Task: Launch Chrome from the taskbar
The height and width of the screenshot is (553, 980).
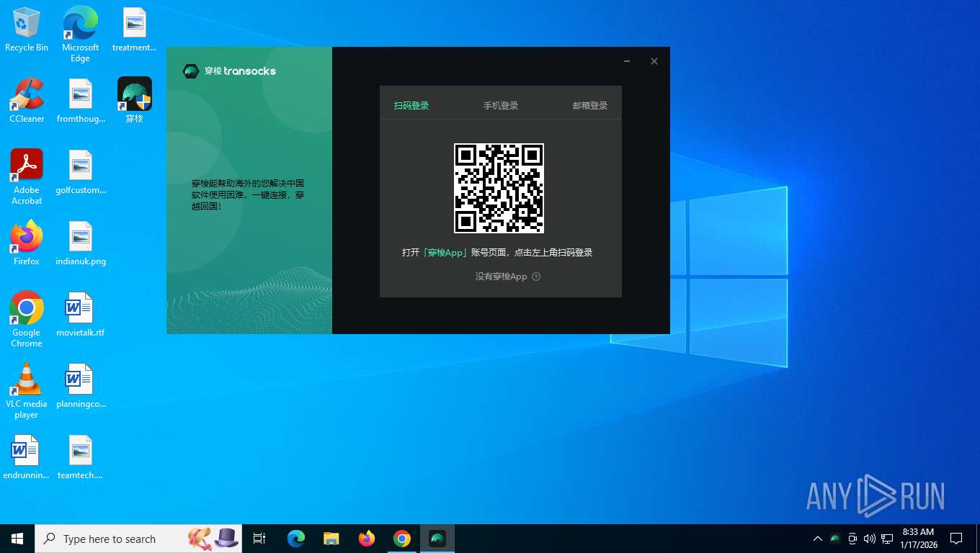Action: (402, 539)
